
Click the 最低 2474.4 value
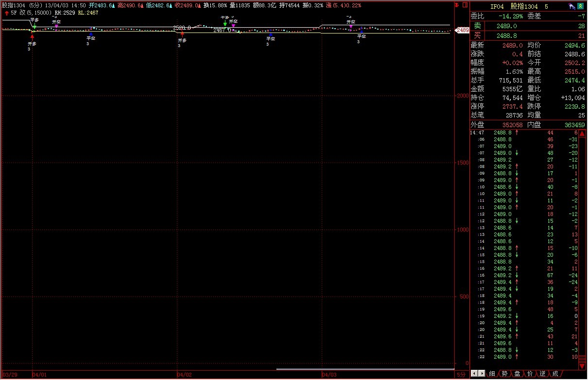(x=575, y=80)
